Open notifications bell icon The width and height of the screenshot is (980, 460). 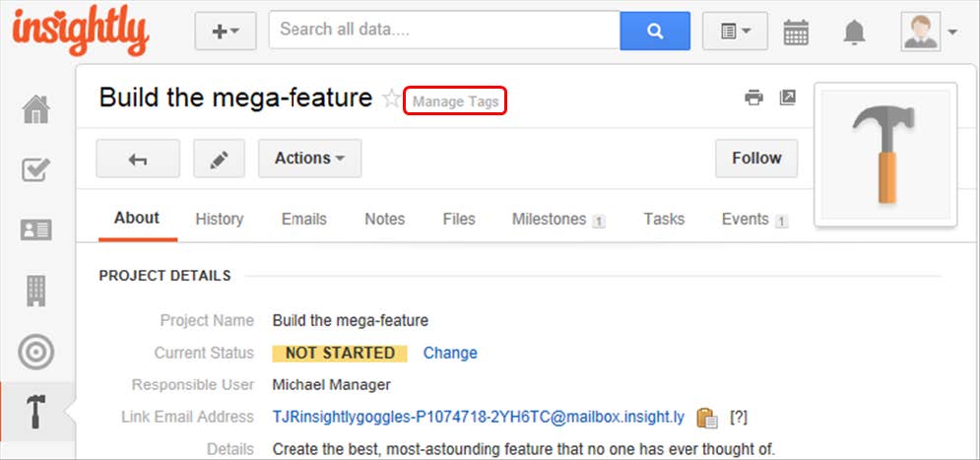[x=854, y=32]
